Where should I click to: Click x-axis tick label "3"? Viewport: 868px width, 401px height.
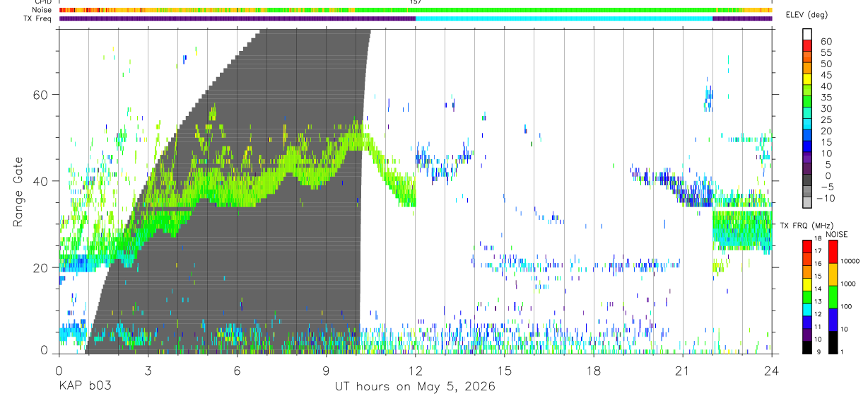coord(148,370)
